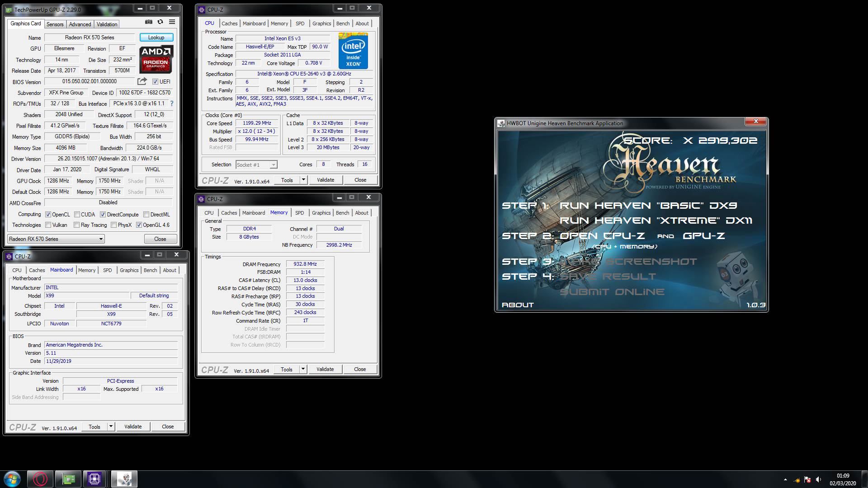
Task: Open Opera browser from the taskbar
Action: click(x=40, y=479)
